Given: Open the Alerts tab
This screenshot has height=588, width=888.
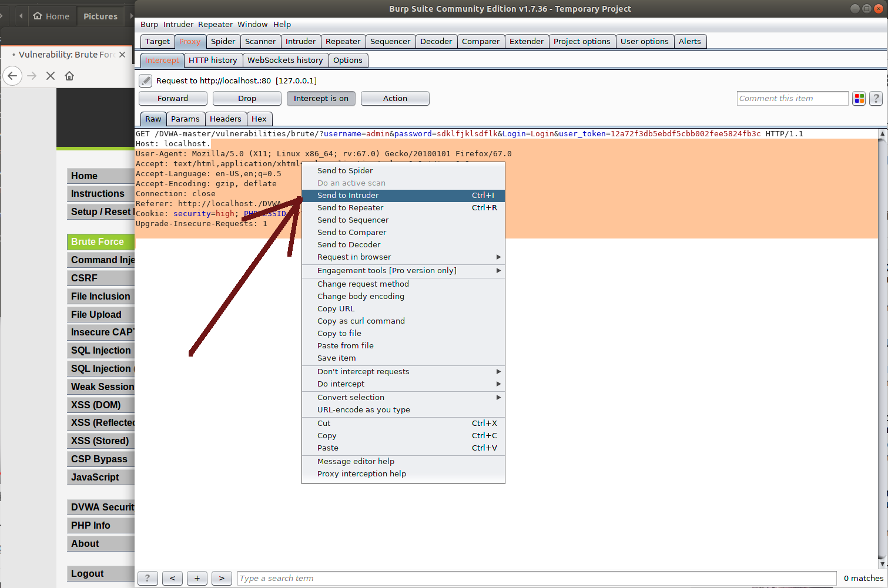Looking at the screenshot, I should pos(690,42).
